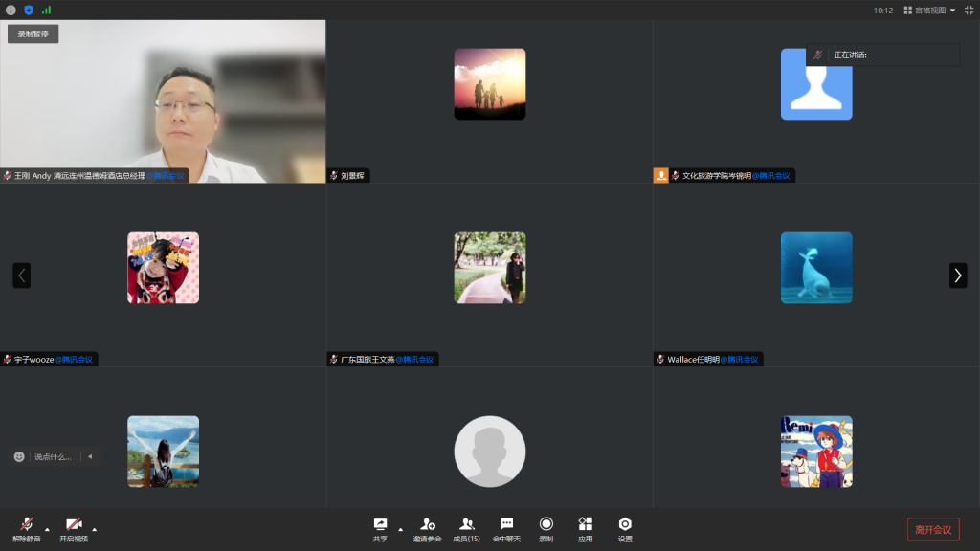Screen dimensions: 980x551
Task: Open the apps (应用) panel
Action: coord(585,527)
